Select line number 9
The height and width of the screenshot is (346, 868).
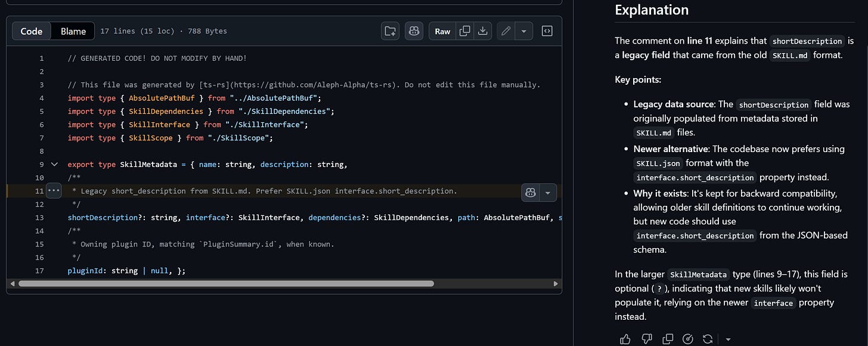point(42,164)
